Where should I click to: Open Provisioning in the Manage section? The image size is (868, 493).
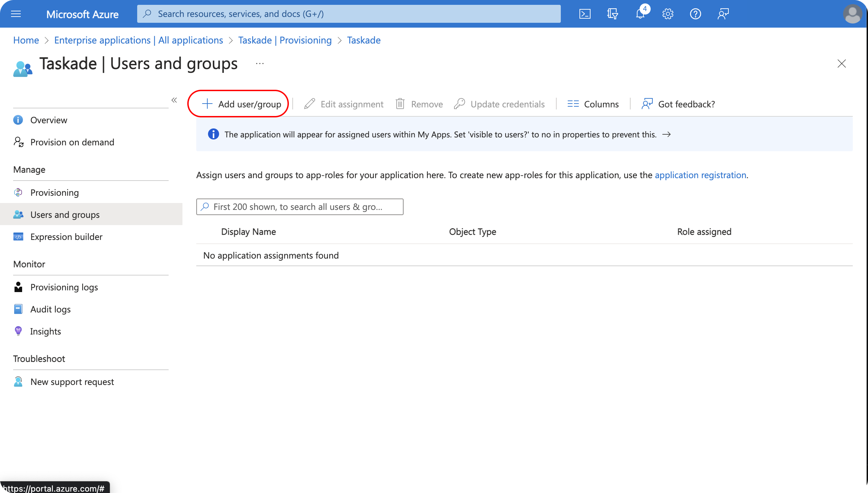pyautogui.click(x=55, y=193)
